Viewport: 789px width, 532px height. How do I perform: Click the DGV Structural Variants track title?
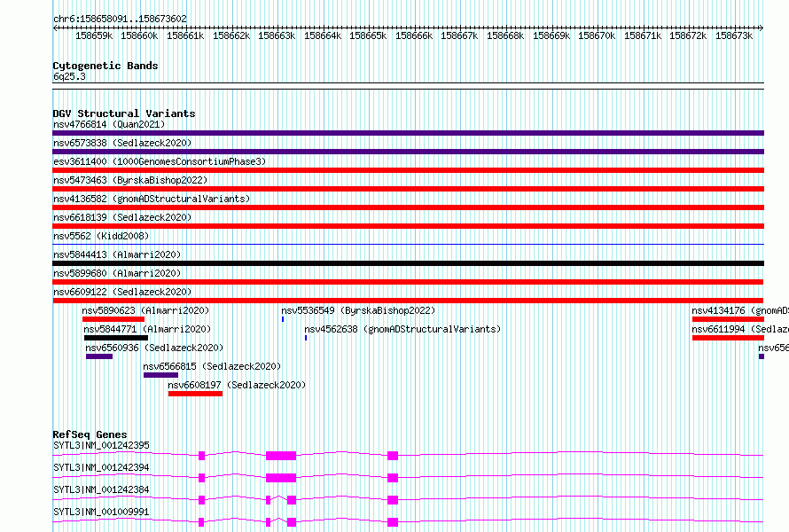[124, 113]
